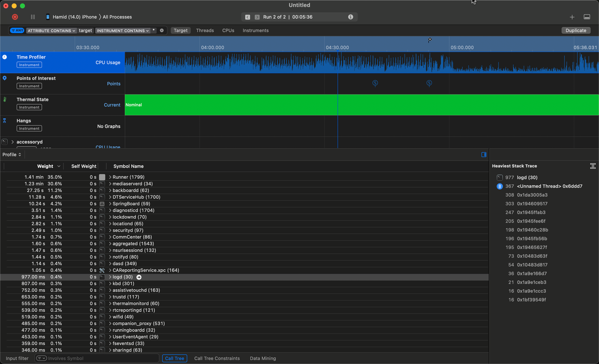Select the CommCenter (86) row
This screenshot has height=364, width=599.
click(x=244, y=237)
